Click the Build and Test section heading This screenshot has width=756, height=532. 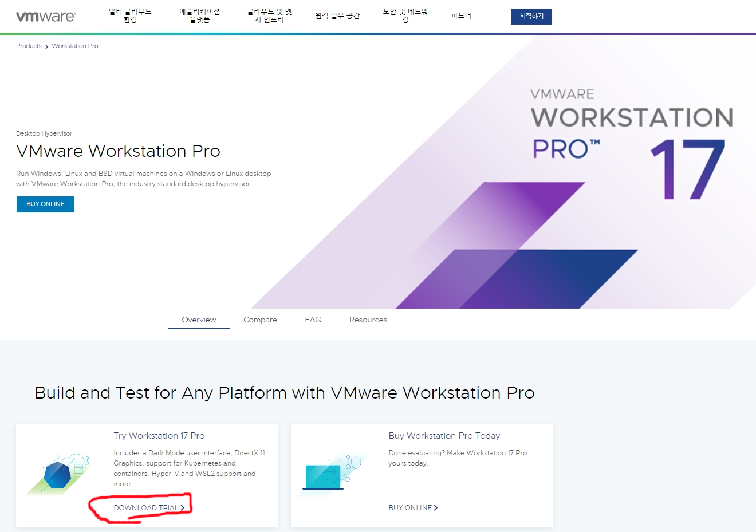coord(285,393)
